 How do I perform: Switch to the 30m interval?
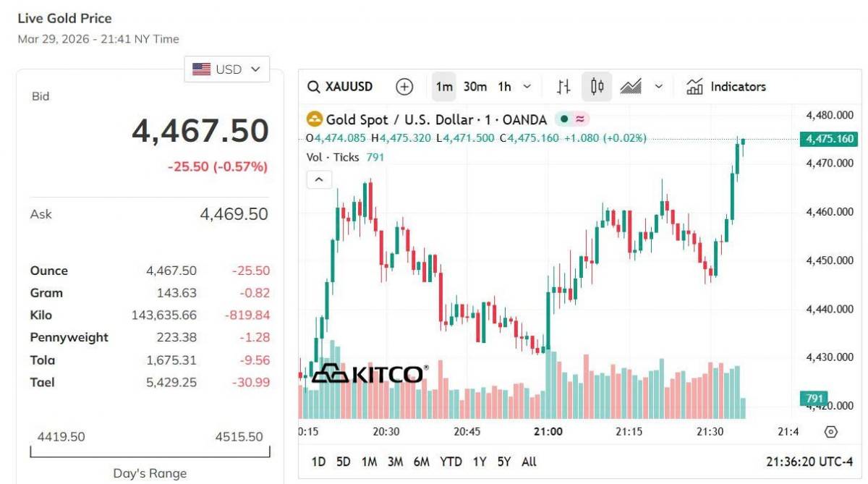tap(475, 87)
